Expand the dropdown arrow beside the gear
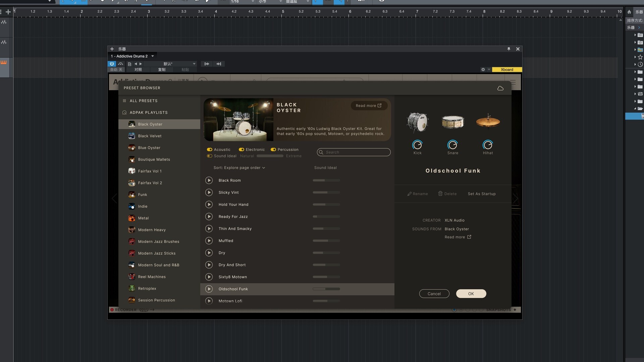Viewport: 644px width, 362px height. pos(489,70)
